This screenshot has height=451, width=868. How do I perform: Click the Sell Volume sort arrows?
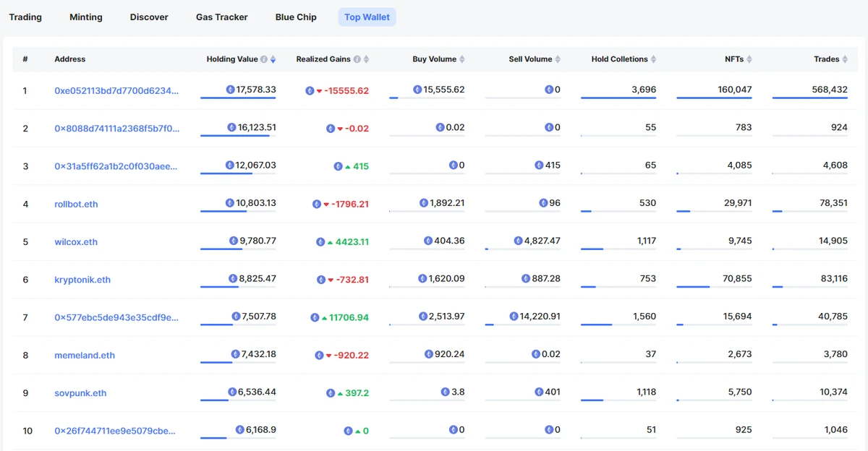click(558, 59)
